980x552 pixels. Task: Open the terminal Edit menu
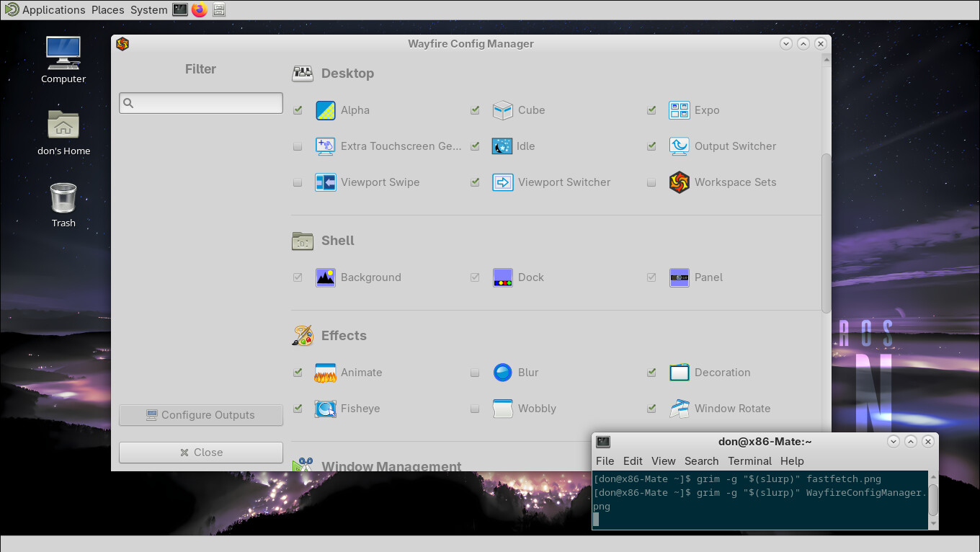pos(633,461)
